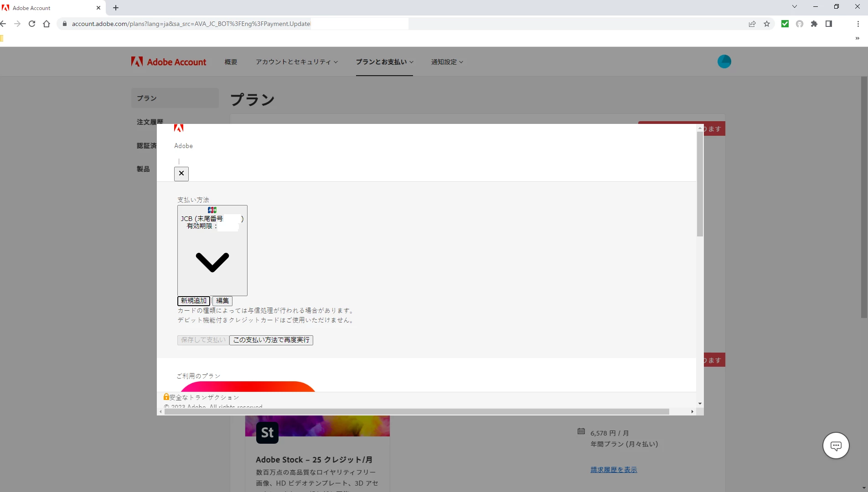This screenshot has width=868, height=492.
Task: Click the green checkmark extension icon
Action: click(x=785, y=24)
